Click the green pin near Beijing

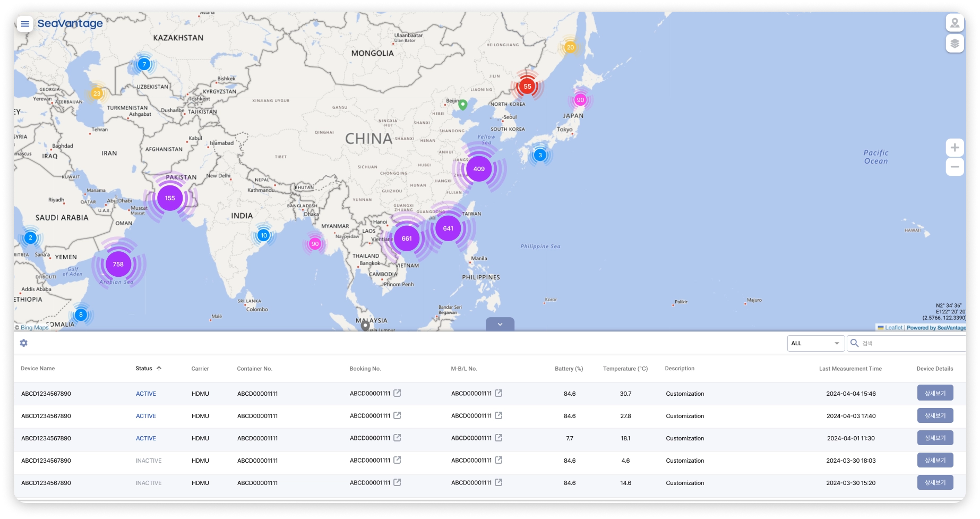point(463,105)
